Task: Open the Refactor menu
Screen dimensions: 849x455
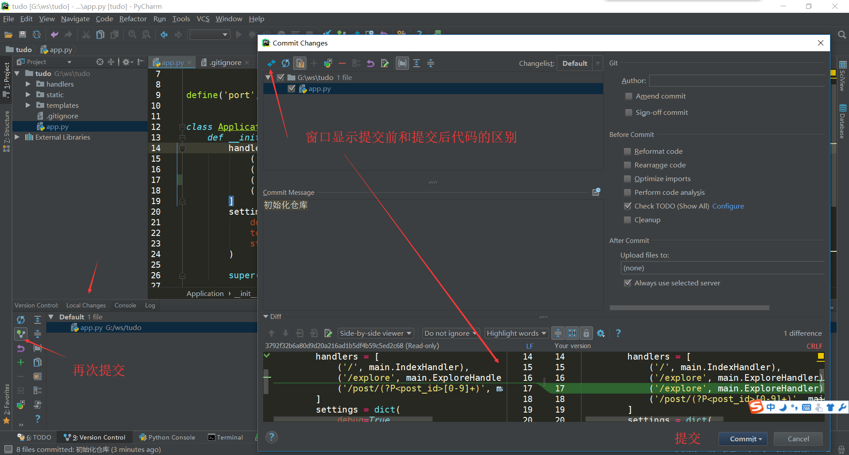Action: coord(132,19)
